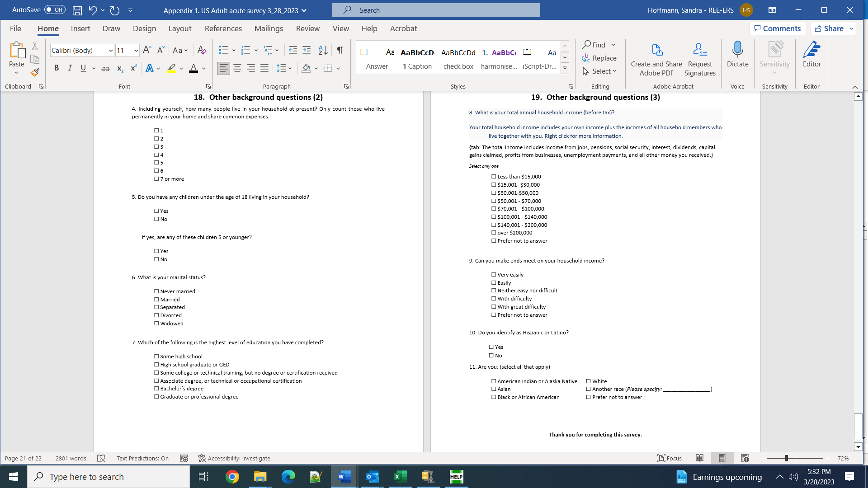Screen dimensions: 868x488
Task: Check the Bachelor's degree checkbox
Action: click(x=156, y=389)
